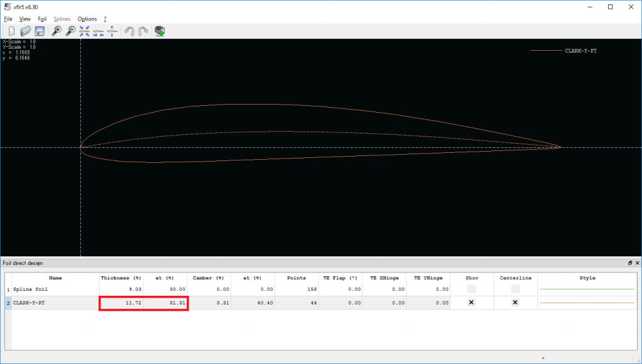Select the Spline foil row name
Screen dimensions: 642x364
click(30, 289)
